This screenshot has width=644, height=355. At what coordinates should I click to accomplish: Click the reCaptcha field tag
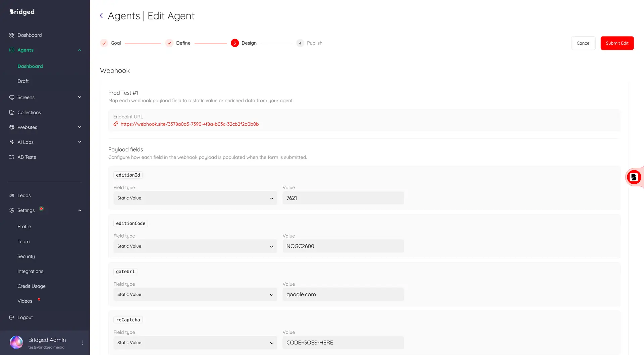pos(128,320)
